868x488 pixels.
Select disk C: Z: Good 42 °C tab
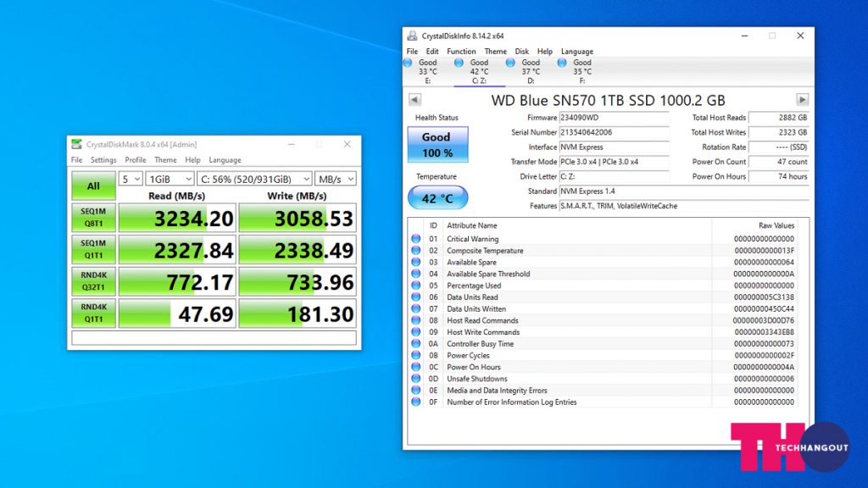pos(480,71)
